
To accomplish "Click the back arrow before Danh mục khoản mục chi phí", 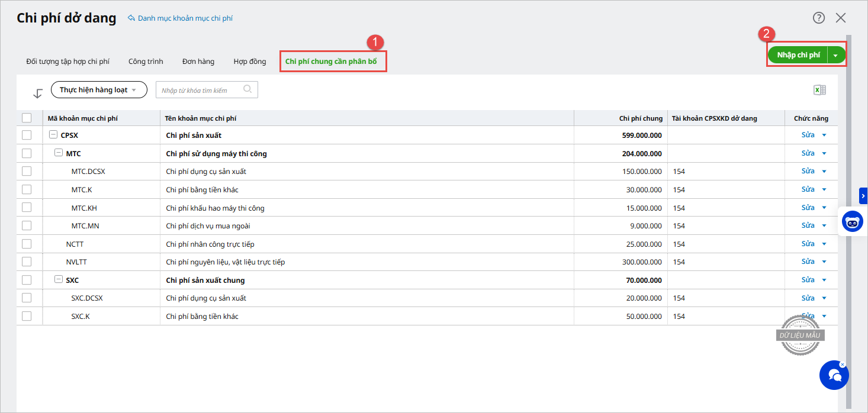I will (131, 18).
